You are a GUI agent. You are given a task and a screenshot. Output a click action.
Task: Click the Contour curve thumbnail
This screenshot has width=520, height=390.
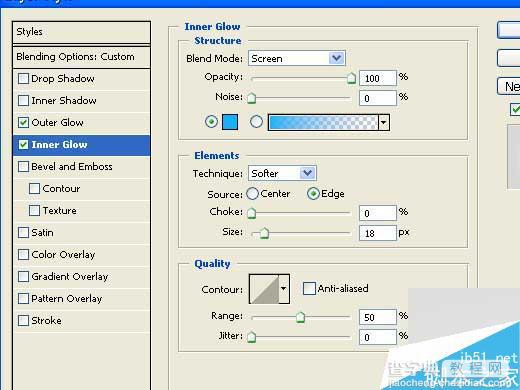(264, 289)
